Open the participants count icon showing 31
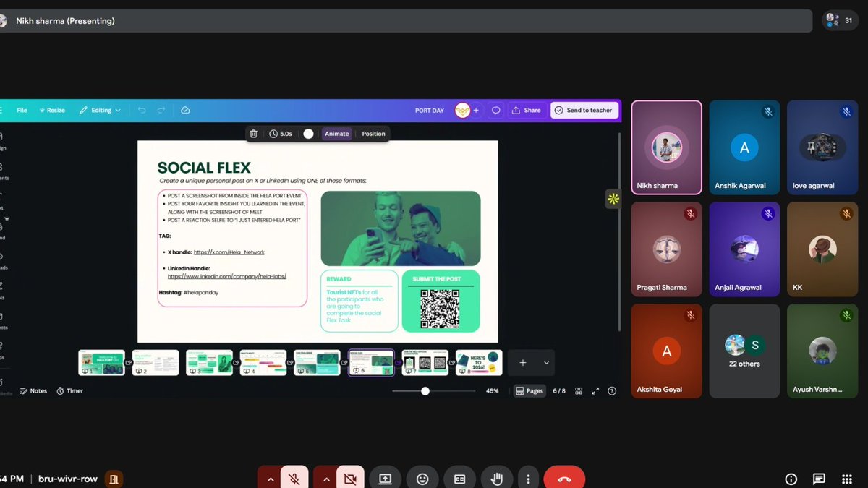Image resolution: width=868 pixels, height=488 pixels. click(x=841, y=20)
